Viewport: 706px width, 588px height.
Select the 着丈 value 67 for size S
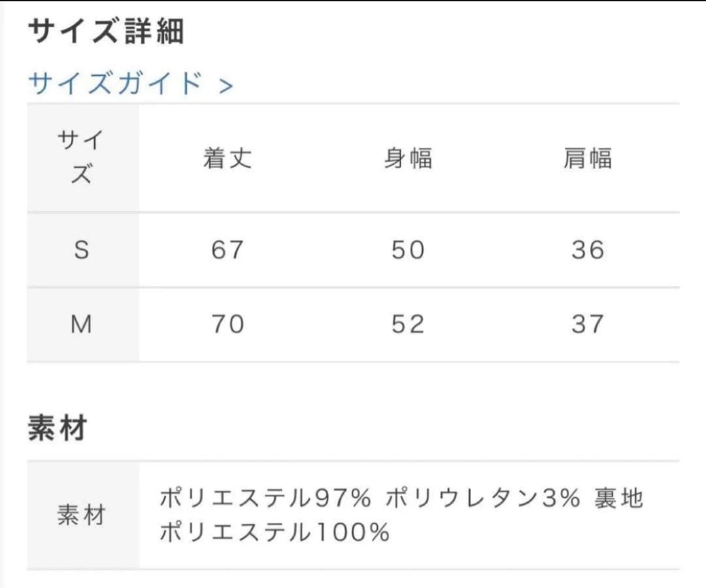pos(227,249)
